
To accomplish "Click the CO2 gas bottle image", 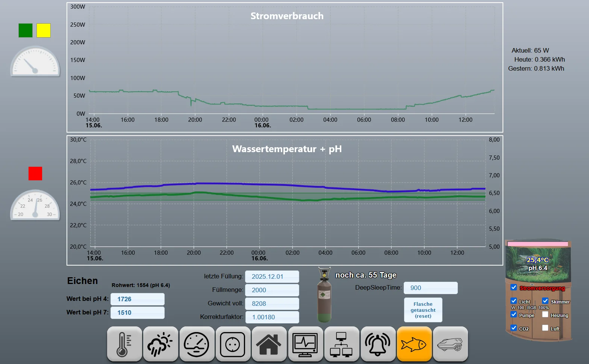I will [324, 295].
